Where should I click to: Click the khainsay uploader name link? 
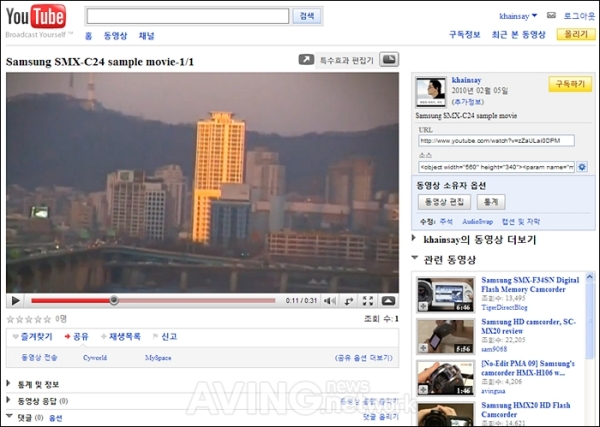466,80
